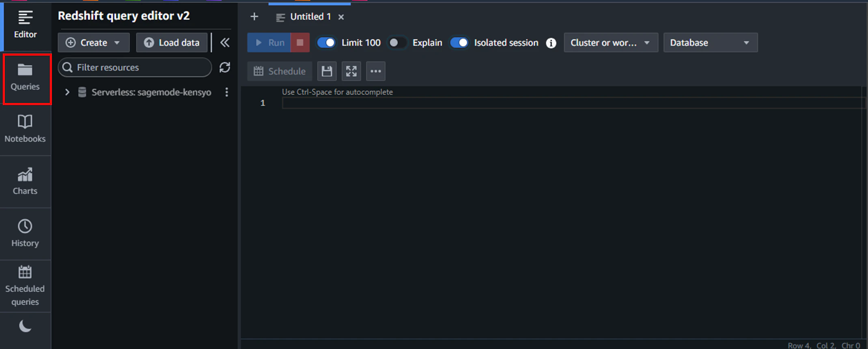This screenshot has width=868, height=349.
Task: Open the Database dropdown
Action: 711,43
